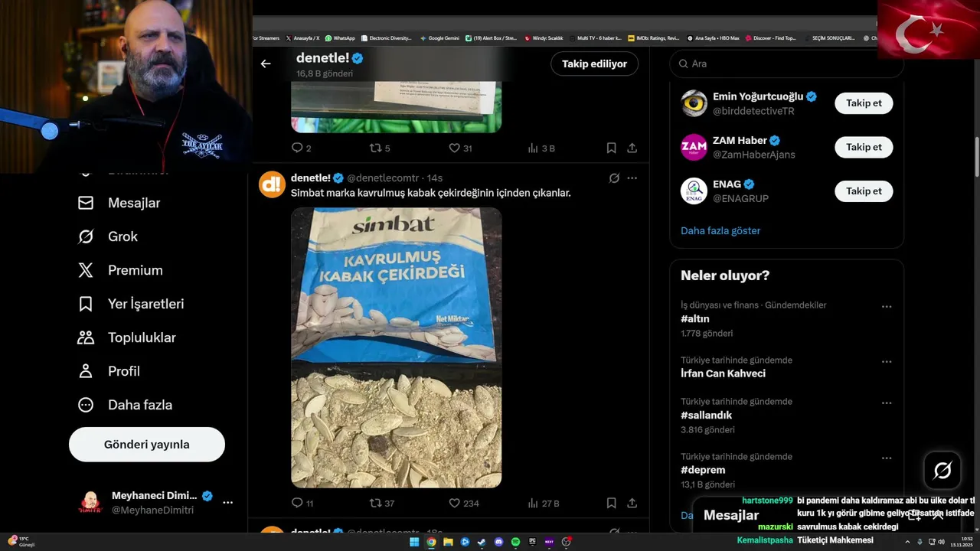The height and width of the screenshot is (551, 980).
Task: Click Takip ediliyor button for denetle!
Action: (594, 64)
